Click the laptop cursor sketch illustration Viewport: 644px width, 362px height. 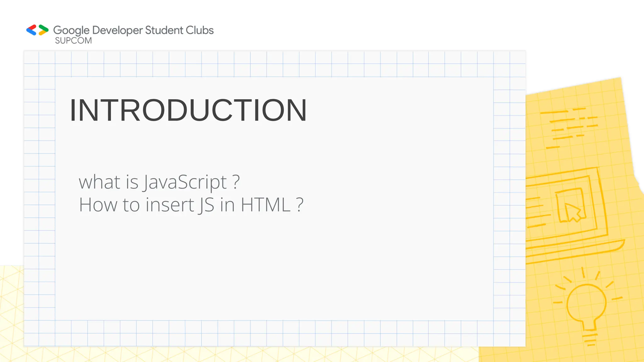pyautogui.click(x=575, y=216)
